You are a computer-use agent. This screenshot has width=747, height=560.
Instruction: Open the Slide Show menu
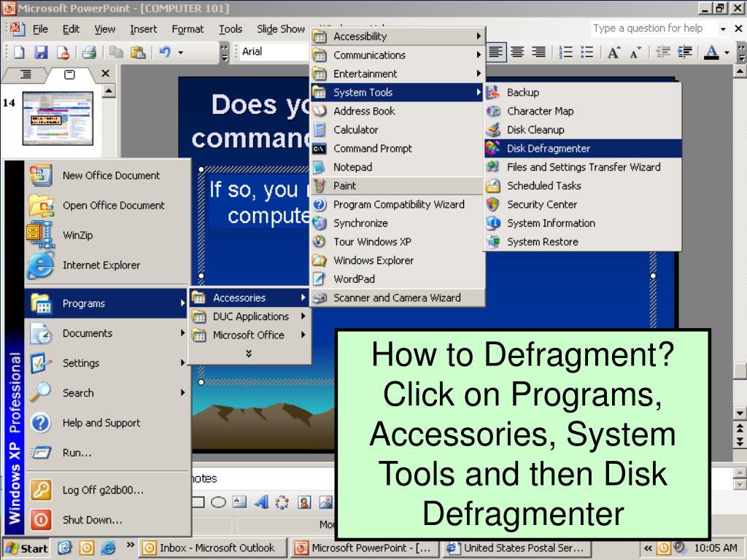[281, 29]
